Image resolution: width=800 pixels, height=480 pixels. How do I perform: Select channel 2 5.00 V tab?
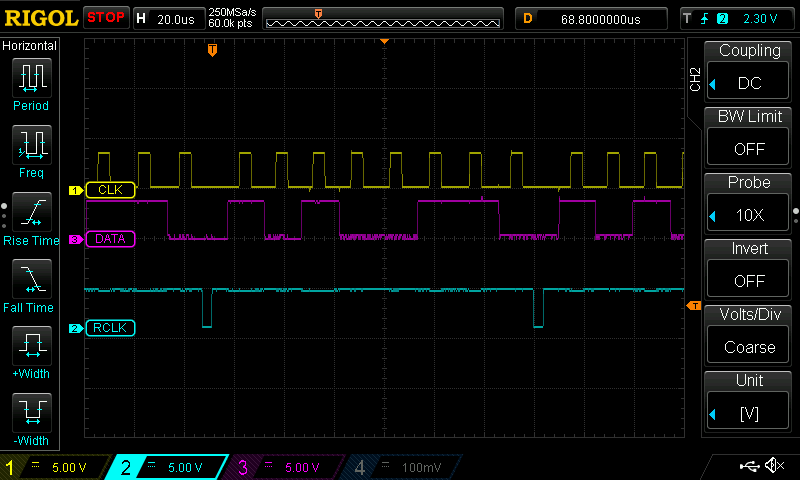coord(167,467)
